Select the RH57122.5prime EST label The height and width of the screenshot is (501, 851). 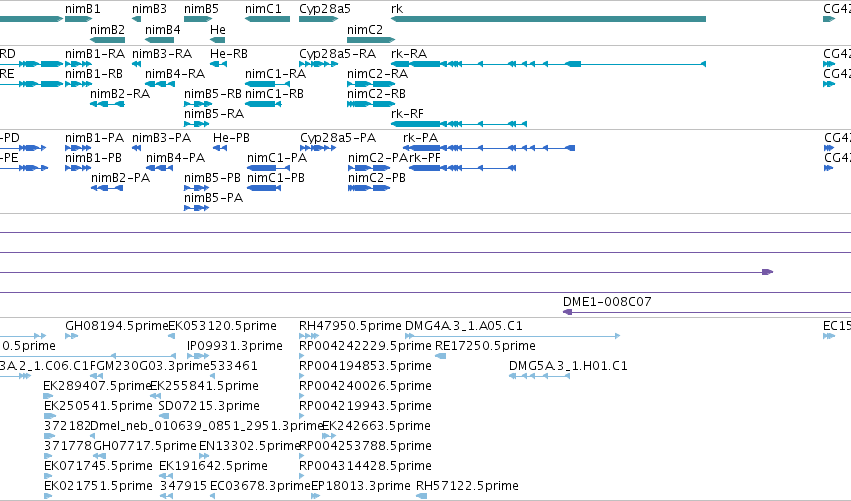[467, 486]
